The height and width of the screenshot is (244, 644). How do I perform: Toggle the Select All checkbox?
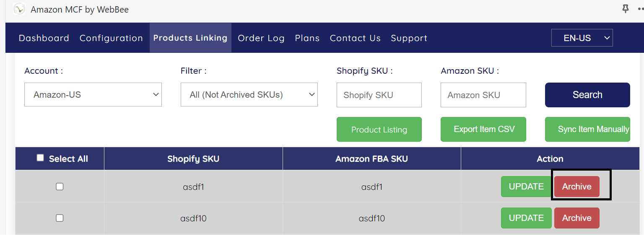(x=40, y=157)
